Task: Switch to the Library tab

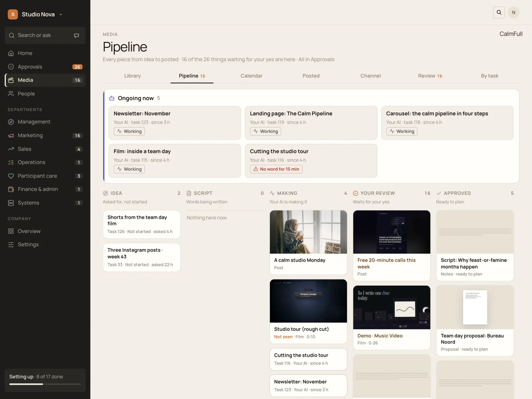Action: coord(132,76)
